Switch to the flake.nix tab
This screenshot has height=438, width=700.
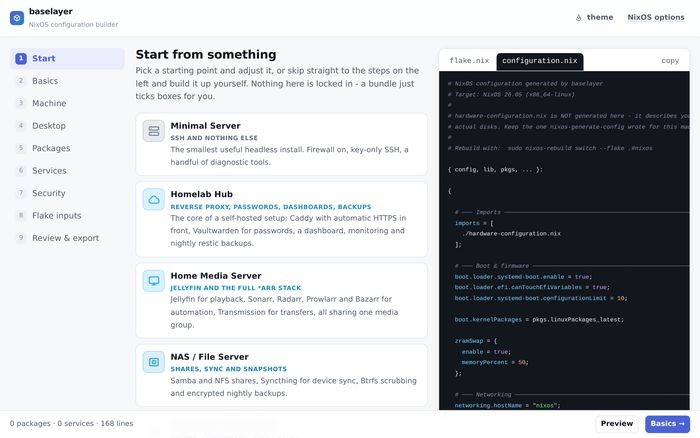pyautogui.click(x=469, y=61)
